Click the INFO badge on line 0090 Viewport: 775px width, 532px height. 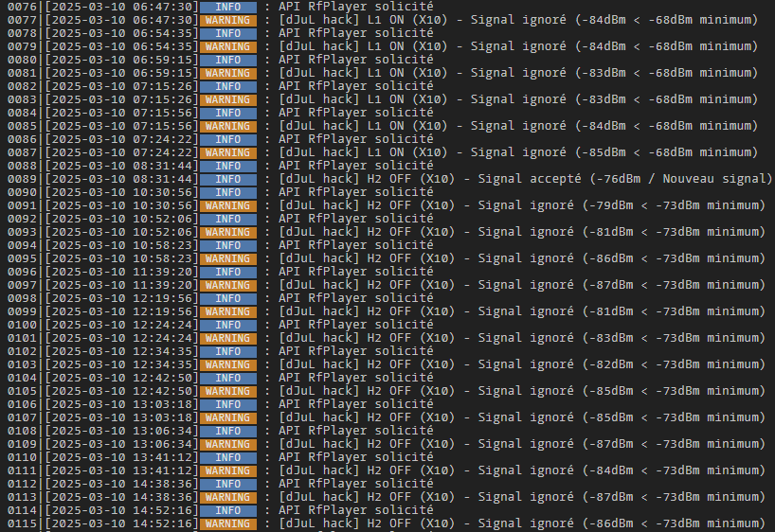[x=227, y=192]
